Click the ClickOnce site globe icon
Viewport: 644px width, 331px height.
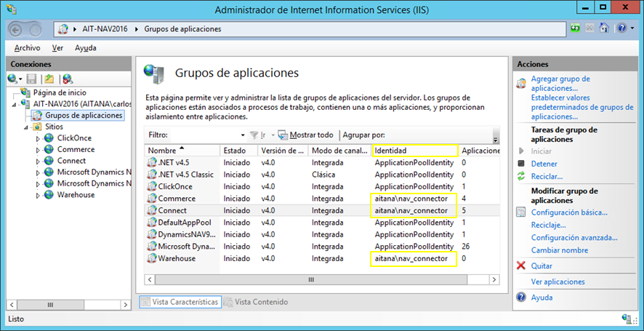click(49, 138)
